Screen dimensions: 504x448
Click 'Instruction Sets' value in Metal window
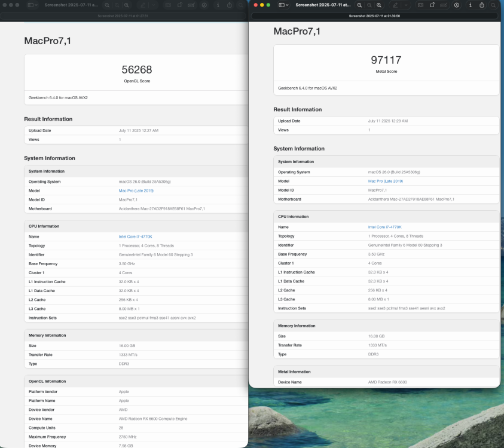click(407, 308)
